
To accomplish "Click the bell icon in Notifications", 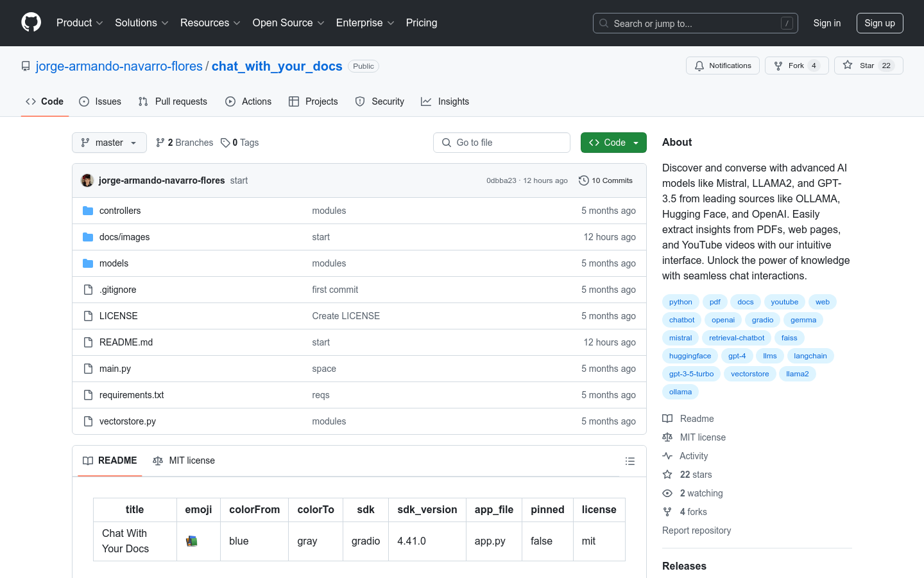I will (699, 66).
